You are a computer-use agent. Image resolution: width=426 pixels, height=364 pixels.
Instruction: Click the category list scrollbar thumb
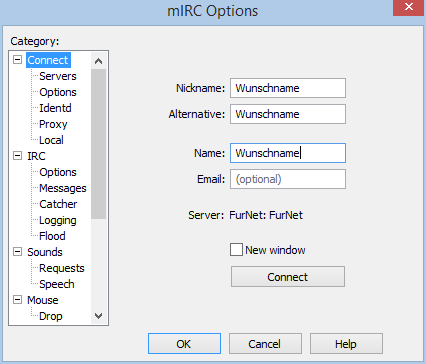click(x=98, y=144)
